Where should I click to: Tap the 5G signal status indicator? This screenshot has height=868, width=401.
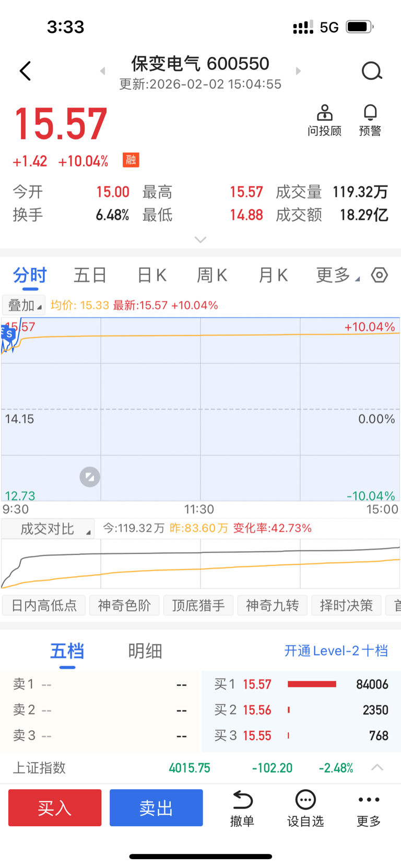329,27
